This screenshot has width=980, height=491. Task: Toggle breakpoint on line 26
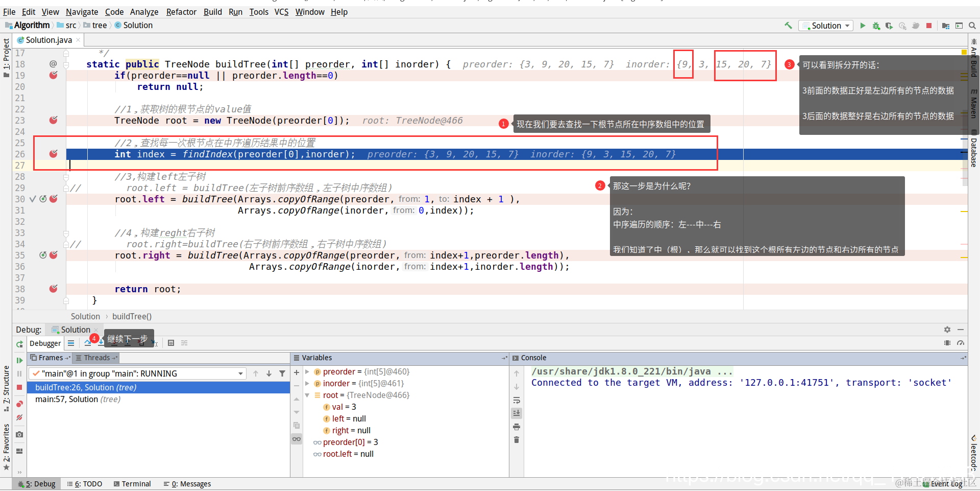click(54, 154)
